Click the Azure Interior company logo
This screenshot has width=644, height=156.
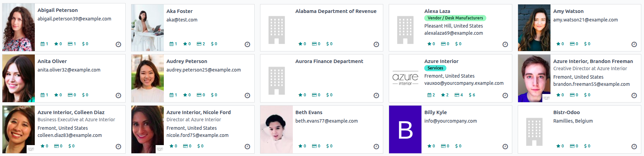pos(405,78)
